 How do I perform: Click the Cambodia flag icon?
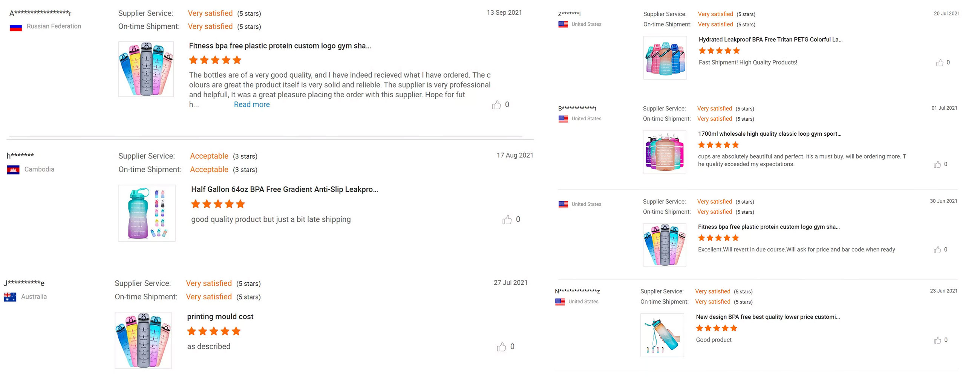tap(13, 170)
